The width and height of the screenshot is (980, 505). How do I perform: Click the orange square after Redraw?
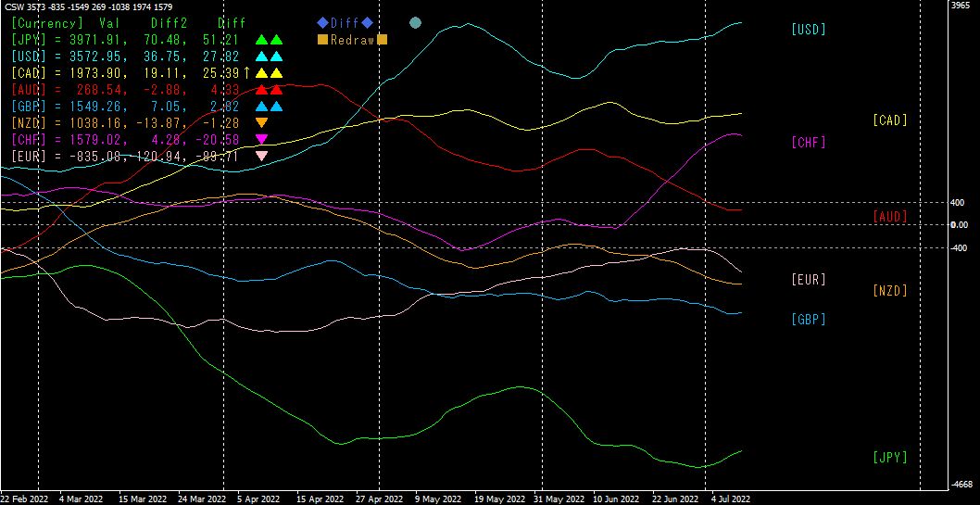(x=382, y=40)
